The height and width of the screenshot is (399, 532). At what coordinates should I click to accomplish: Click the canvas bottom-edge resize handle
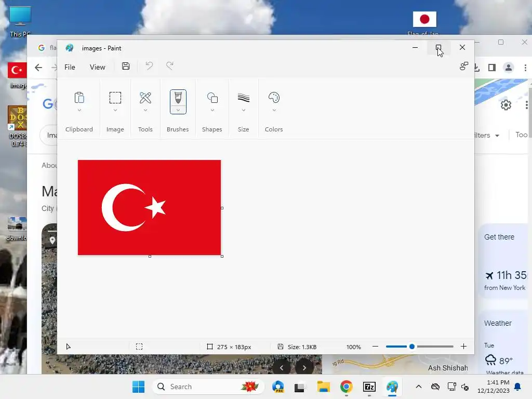(x=150, y=257)
